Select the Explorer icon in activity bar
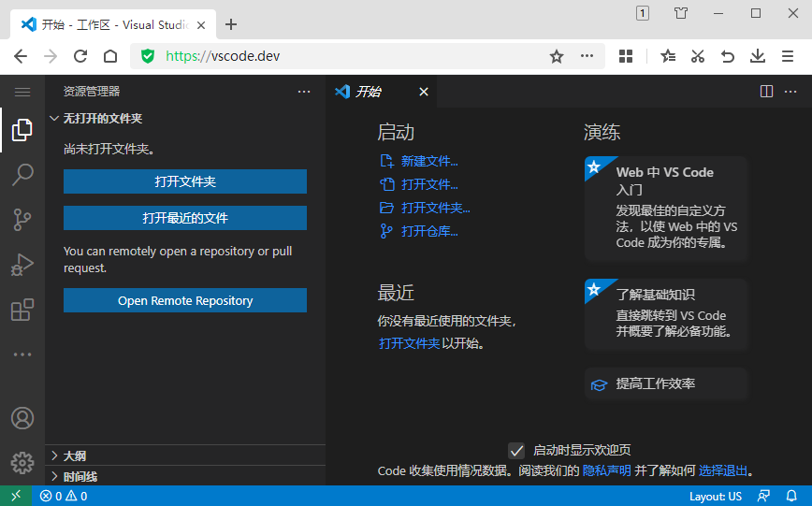 tap(22, 130)
